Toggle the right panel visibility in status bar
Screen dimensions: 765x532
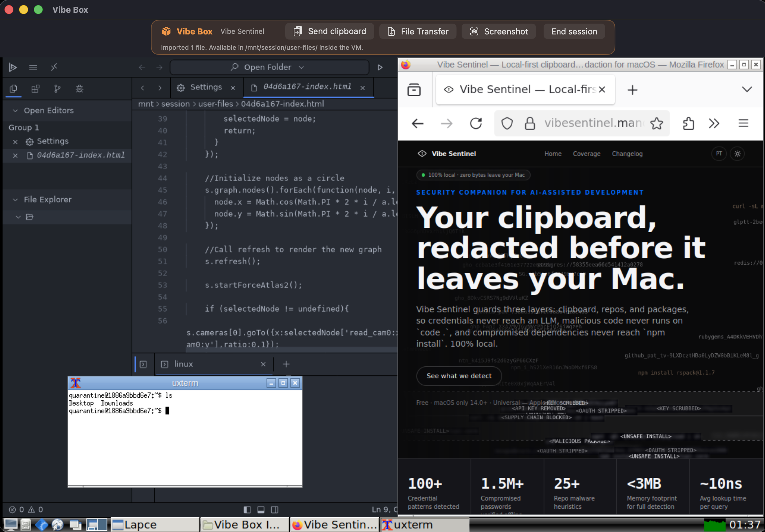click(275, 509)
